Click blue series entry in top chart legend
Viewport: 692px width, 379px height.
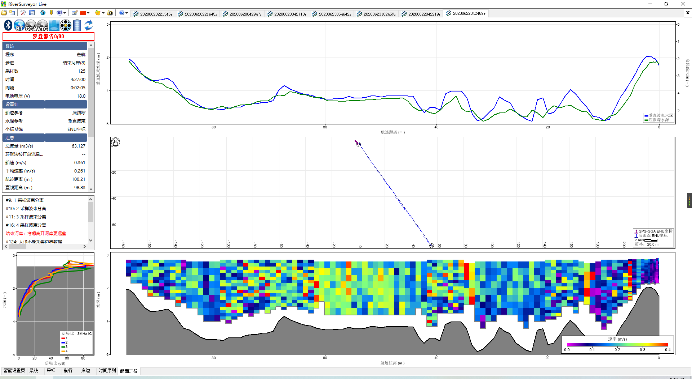point(659,116)
